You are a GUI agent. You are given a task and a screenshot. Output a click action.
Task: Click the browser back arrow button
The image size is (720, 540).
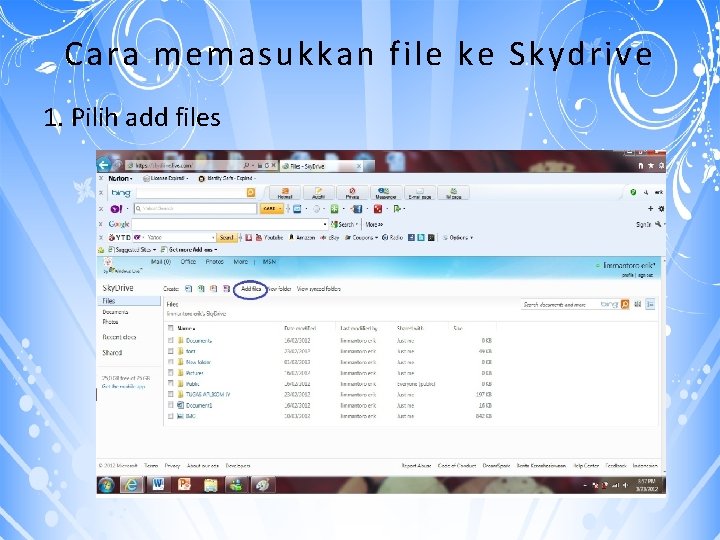coord(104,165)
